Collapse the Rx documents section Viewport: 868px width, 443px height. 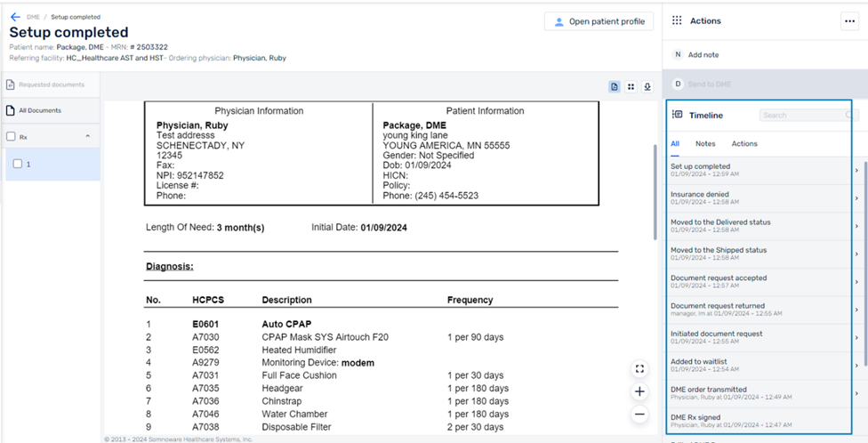click(87, 136)
